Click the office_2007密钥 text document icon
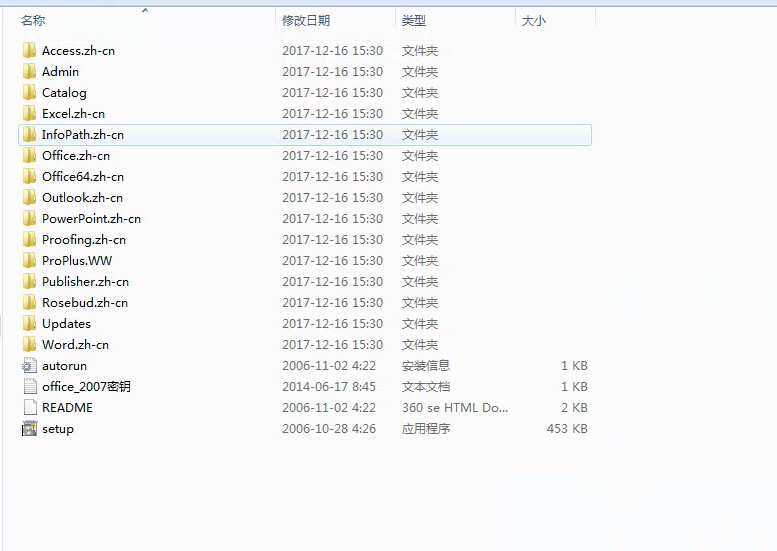777x551 pixels. [x=30, y=386]
